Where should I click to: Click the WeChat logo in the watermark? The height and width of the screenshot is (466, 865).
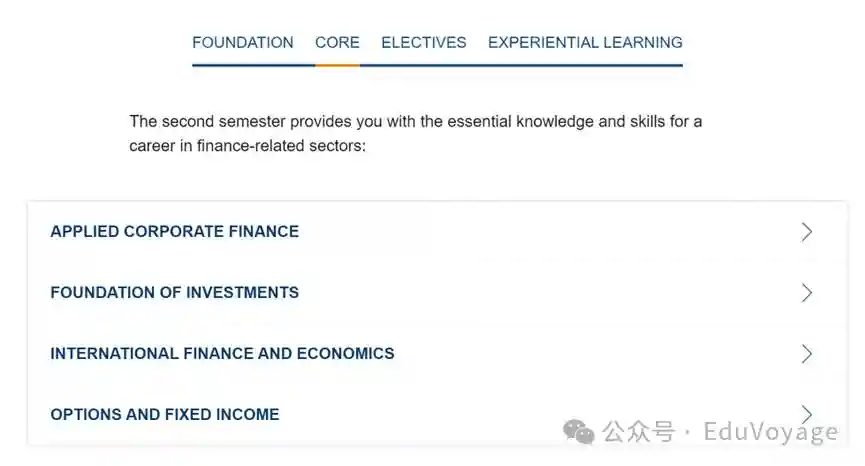579,431
